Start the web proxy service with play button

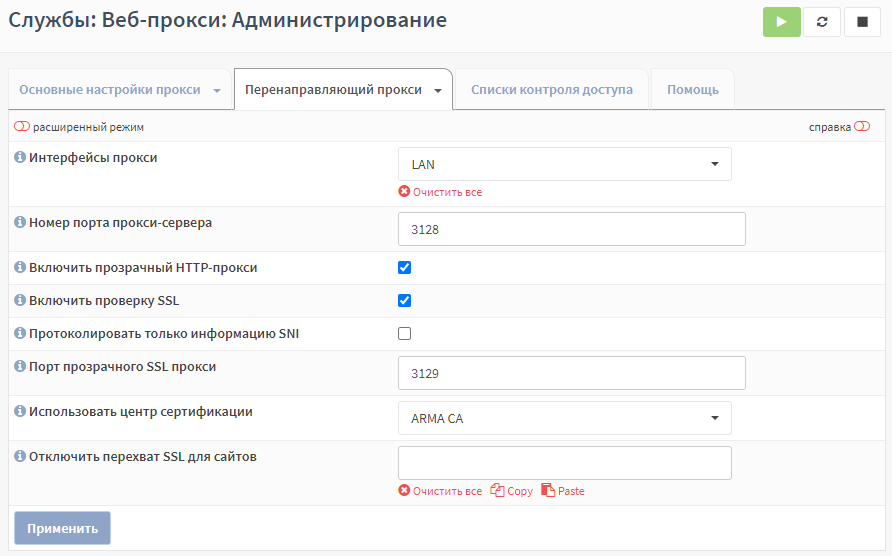(x=782, y=22)
